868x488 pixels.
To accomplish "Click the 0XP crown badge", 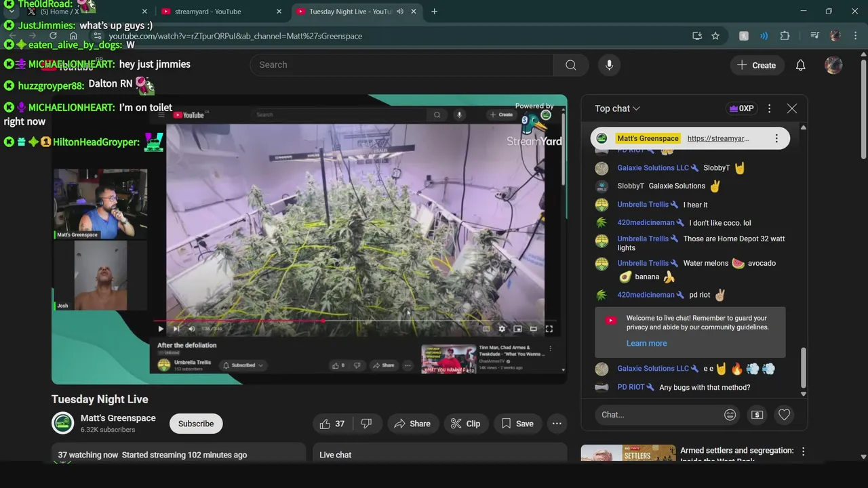I will tap(741, 108).
